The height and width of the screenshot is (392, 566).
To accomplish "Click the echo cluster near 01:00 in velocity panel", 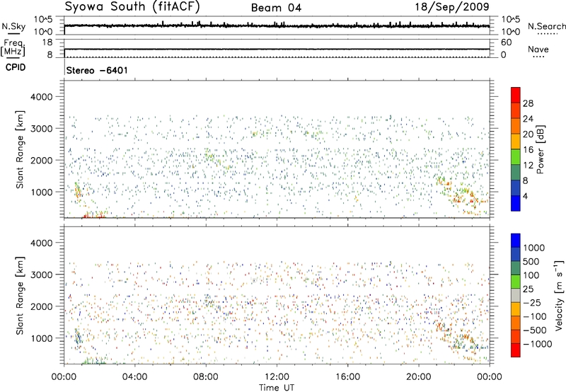I will pyautogui.click(x=79, y=338).
